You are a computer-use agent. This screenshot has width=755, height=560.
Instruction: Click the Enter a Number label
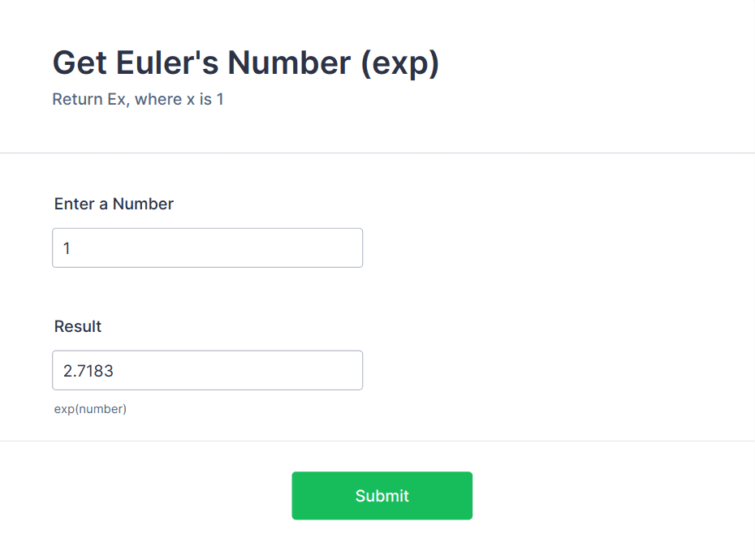tap(114, 204)
